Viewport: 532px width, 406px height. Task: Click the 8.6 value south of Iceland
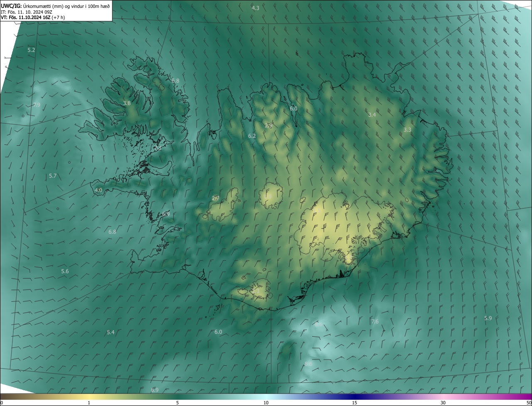(308, 364)
